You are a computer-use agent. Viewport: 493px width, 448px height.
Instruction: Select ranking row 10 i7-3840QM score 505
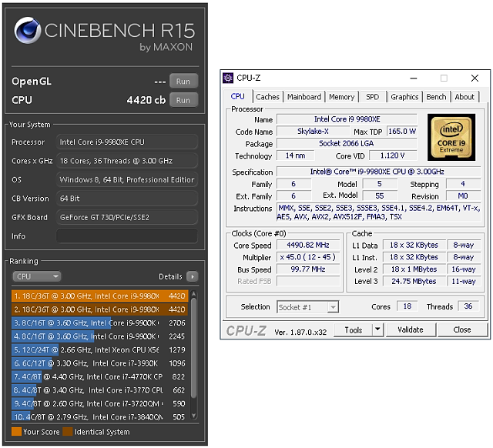[100, 417]
